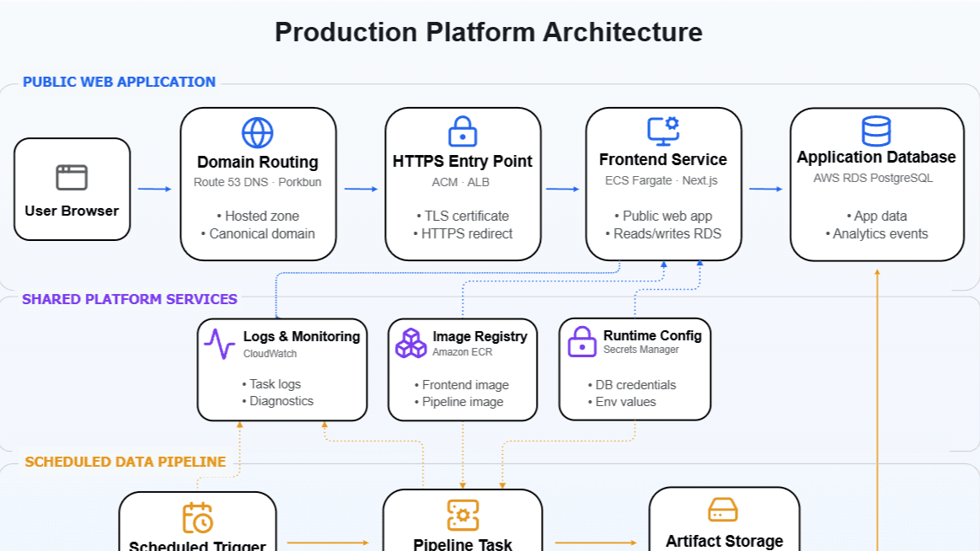Select the Frontend Service heading
980x551 pixels.
point(663,160)
